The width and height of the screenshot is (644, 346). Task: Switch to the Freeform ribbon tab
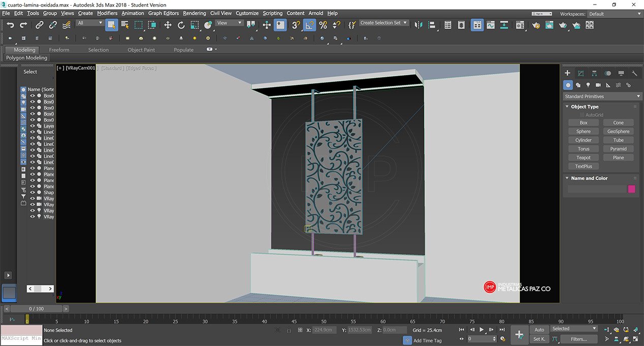click(59, 50)
